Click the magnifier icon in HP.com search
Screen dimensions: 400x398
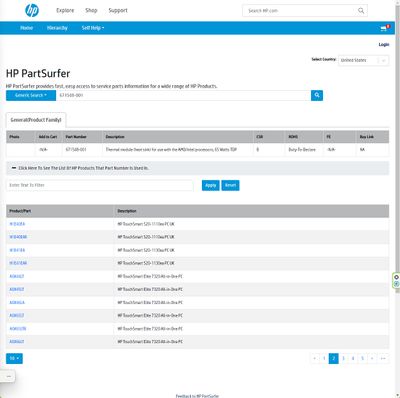click(x=361, y=11)
